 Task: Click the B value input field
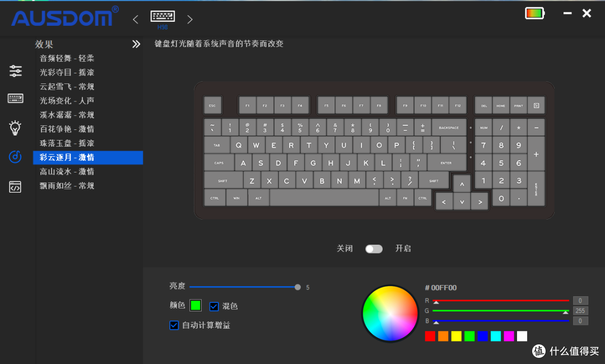point(580,321)
